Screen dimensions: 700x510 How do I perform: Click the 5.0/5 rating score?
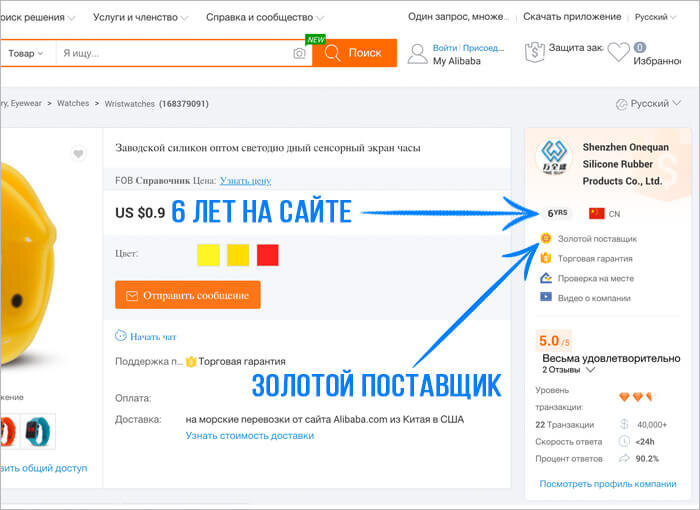pyautogui.click(x=554, y=342)
